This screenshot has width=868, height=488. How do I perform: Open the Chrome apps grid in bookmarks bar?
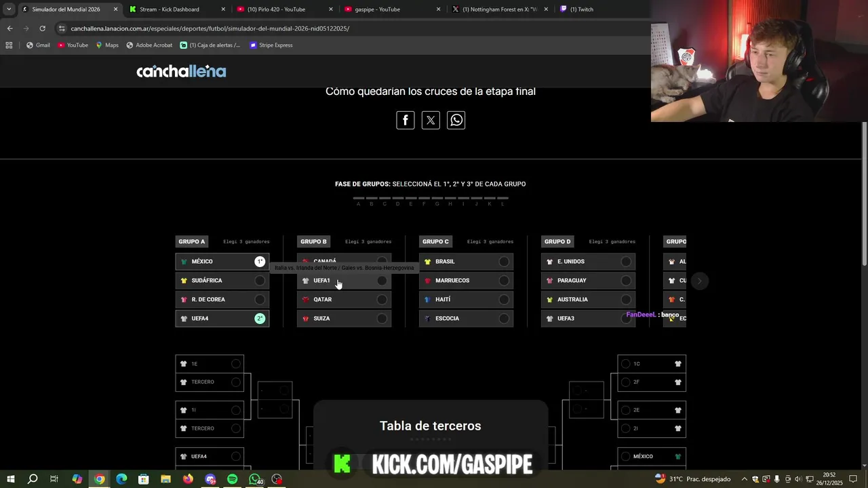click(x=9, y=45)
